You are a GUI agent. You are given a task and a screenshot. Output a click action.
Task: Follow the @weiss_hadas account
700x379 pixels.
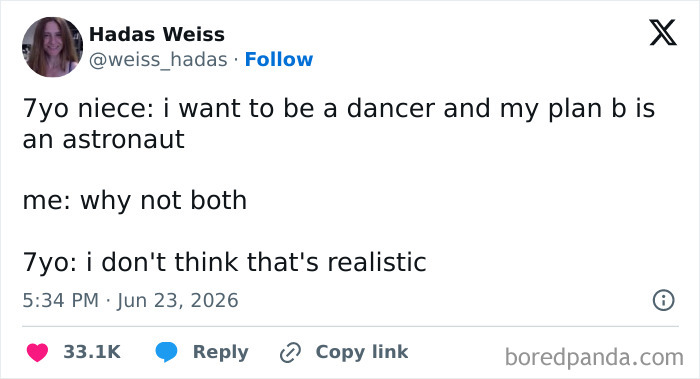pyautogui.click(x=279, y=59)
